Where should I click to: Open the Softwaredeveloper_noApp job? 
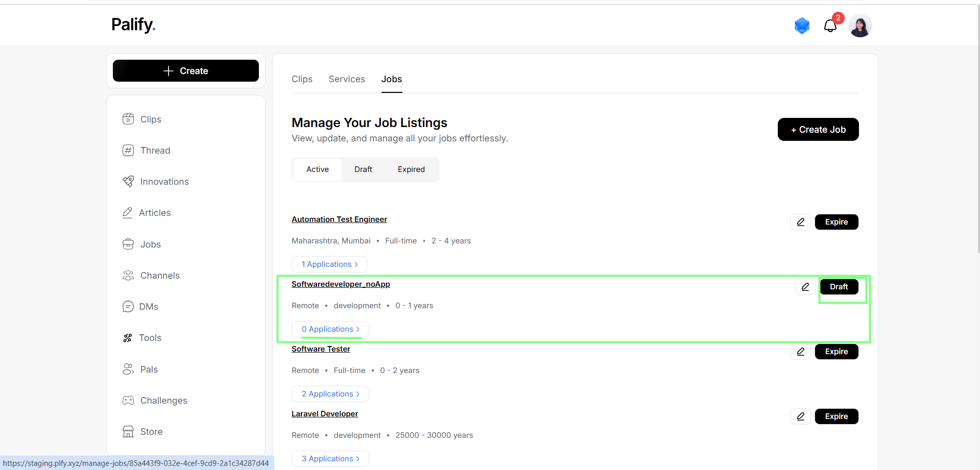pos(341,284)
